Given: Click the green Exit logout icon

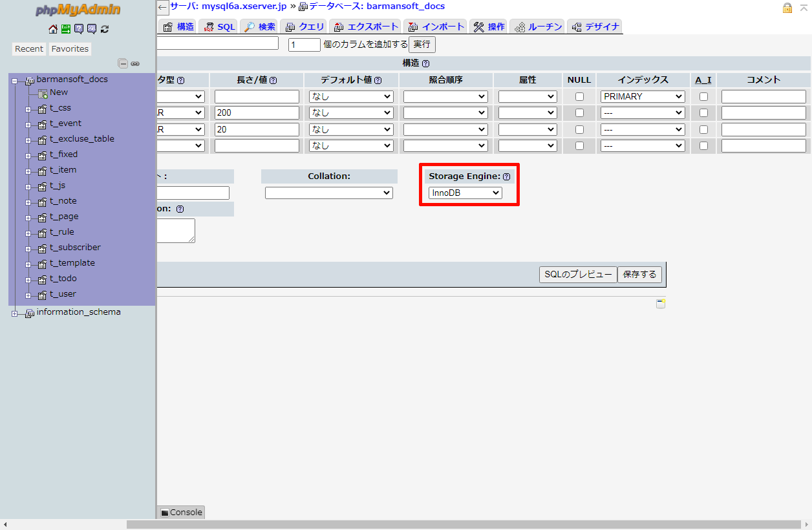Looking at the screenshot, I should coord(66,29).
